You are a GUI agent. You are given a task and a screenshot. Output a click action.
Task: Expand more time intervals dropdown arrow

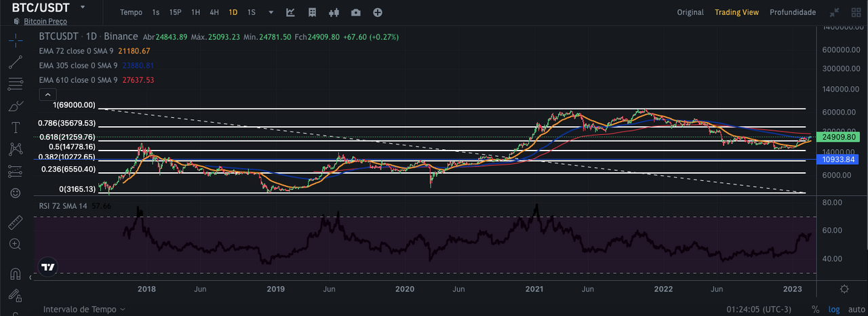(271, 12)
